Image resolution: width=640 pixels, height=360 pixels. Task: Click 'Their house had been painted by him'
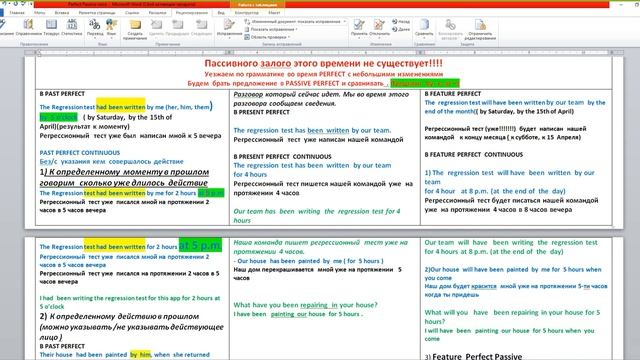pos(95,355)
